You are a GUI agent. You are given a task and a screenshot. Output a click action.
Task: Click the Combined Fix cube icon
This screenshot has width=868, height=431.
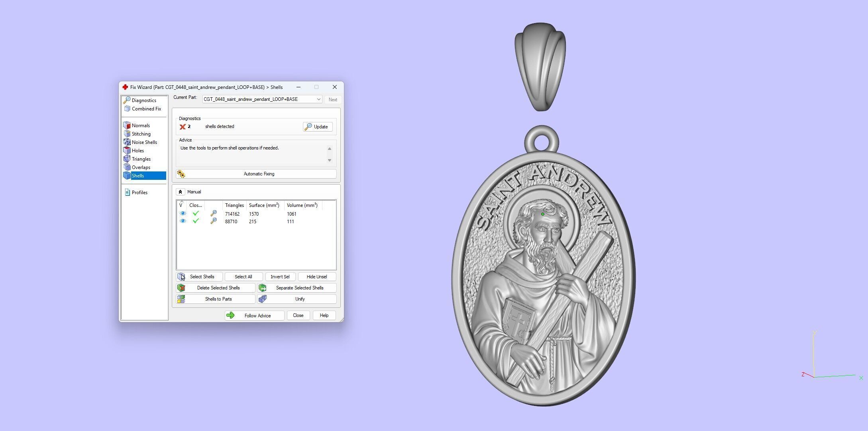[127, 108]
